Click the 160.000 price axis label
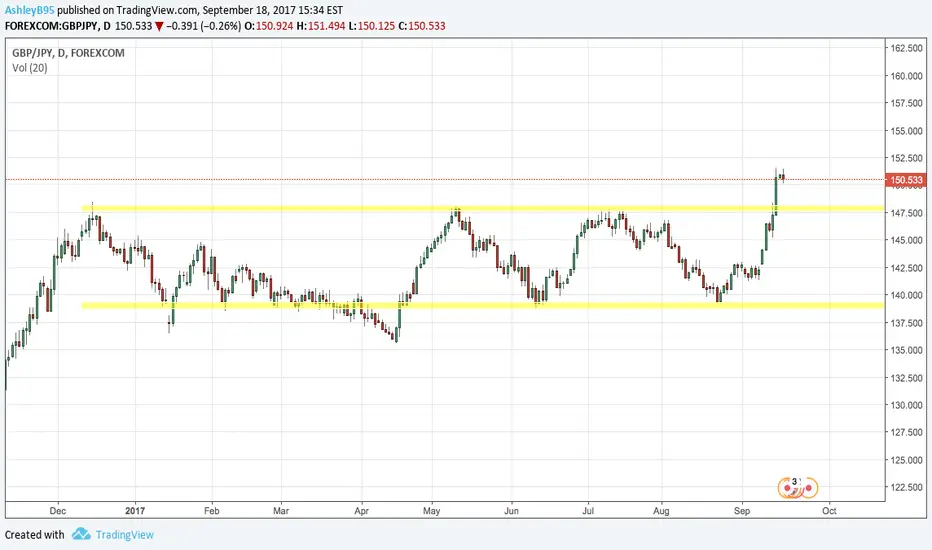The image size is (932, 550). [x=906, y=76]
